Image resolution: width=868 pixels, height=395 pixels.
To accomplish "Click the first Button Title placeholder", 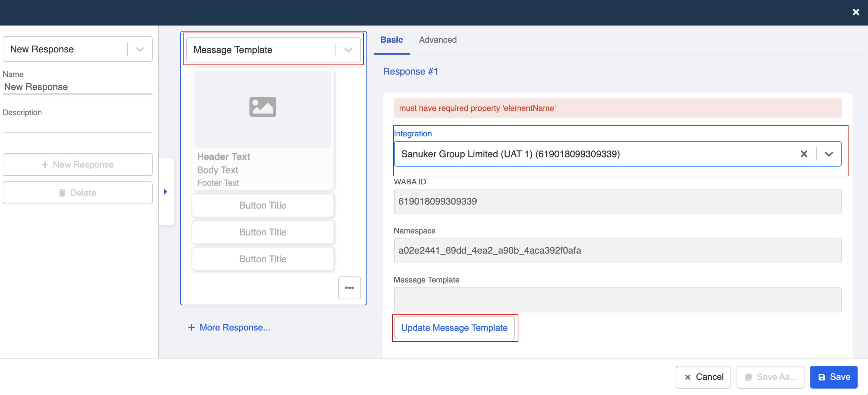I will tap(263, 205).
